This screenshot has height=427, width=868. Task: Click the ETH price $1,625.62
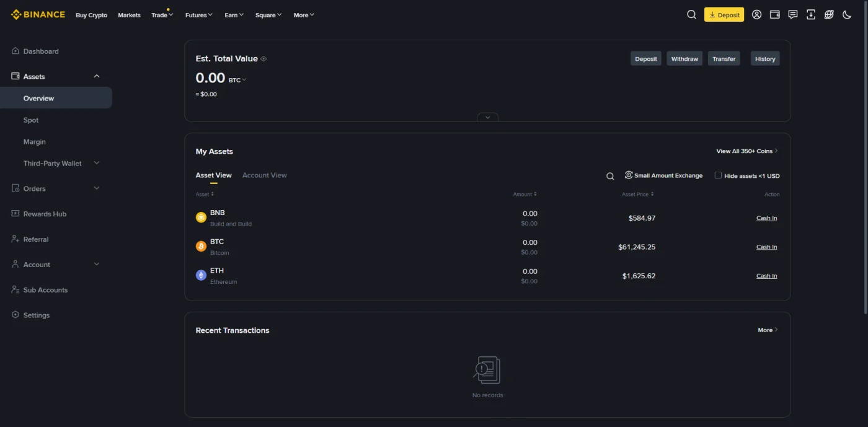click(x=639, y=276)
